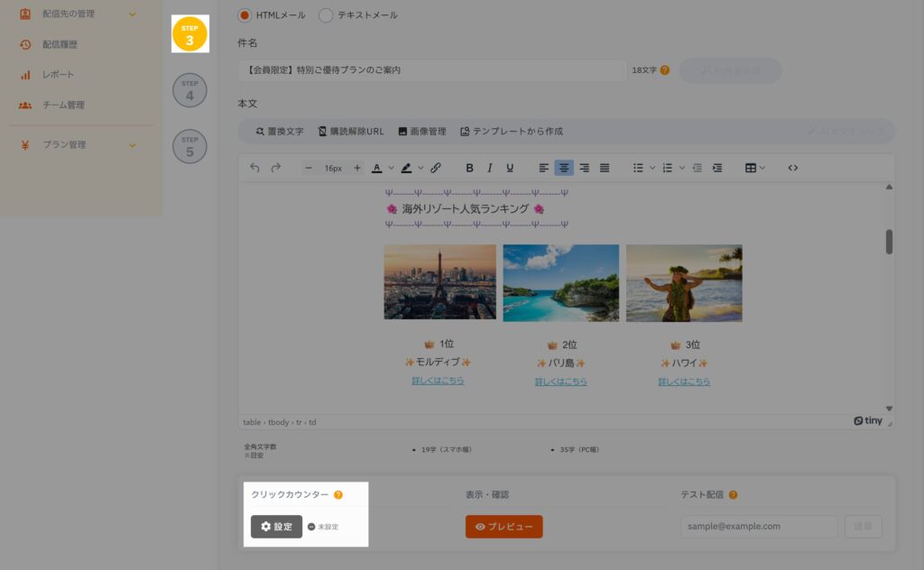
Task: Expand the プラン管理 sidebar menu
Action: [133, 145]
